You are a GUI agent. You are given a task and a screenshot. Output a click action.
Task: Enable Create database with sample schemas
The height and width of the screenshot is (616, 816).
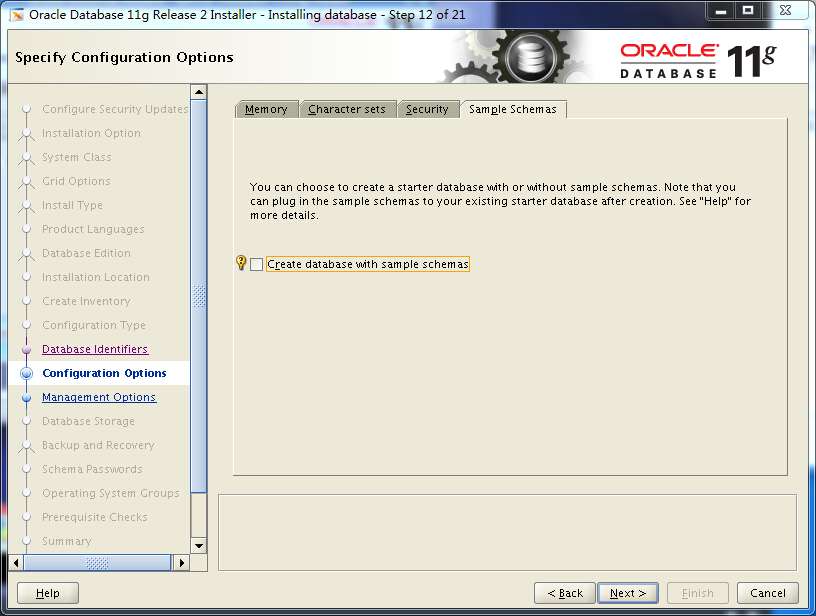point(255,264)
